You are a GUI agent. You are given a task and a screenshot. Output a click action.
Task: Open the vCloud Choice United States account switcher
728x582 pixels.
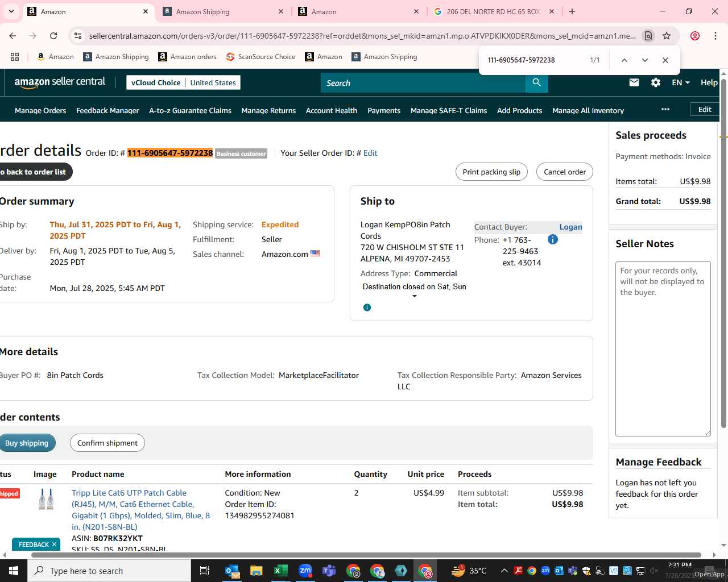[183, 82]
